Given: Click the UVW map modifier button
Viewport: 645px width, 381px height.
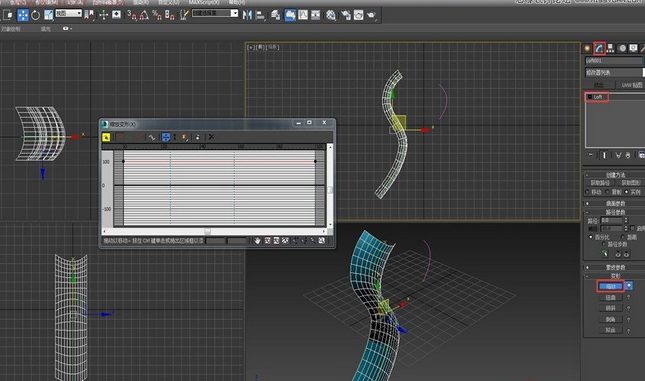Looking at the screenshot, I should [x=631, y=85].
